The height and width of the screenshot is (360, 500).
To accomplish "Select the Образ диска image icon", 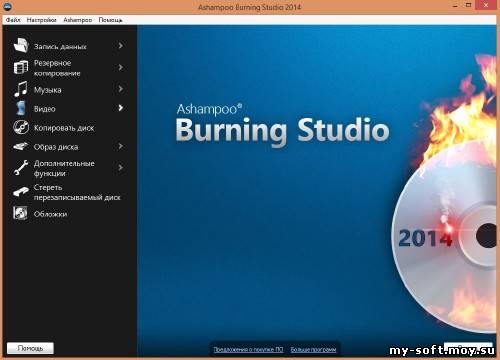I will (21, 146).
